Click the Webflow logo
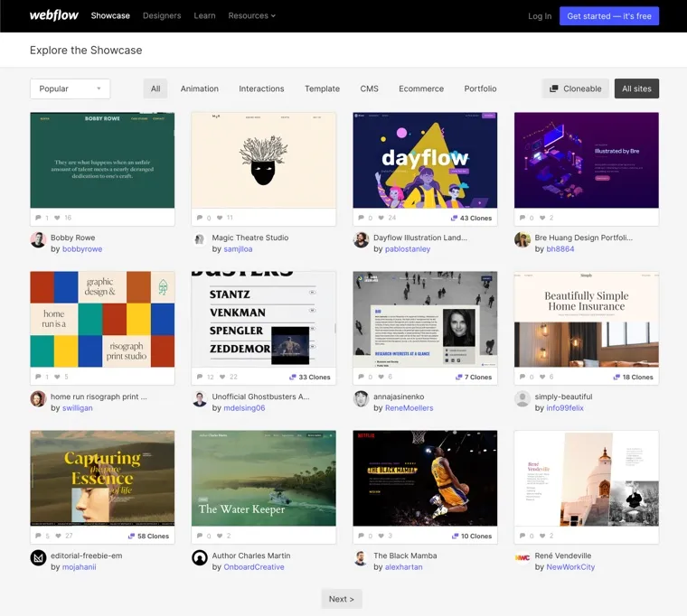 point(54,15)
